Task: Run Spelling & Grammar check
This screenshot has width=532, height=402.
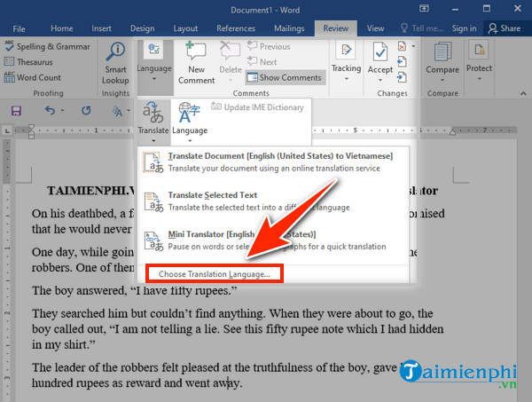Action: coord(48,46)
